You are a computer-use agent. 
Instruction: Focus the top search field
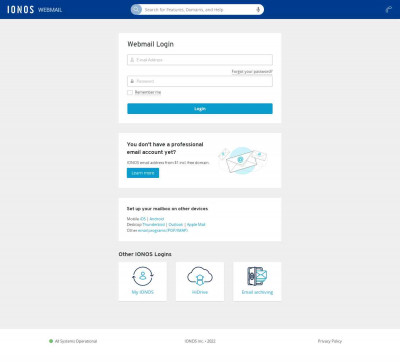(x=197, y=10)
